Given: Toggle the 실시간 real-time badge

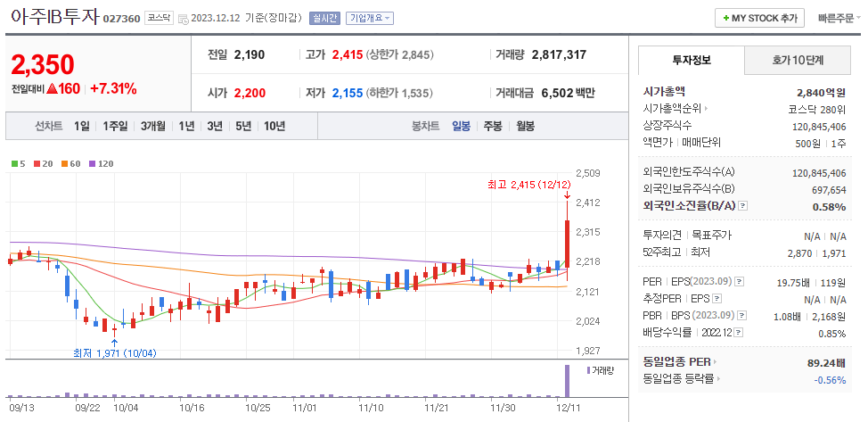Looking at the screenshot, I should pyautogui.click(x=325, y=19).
